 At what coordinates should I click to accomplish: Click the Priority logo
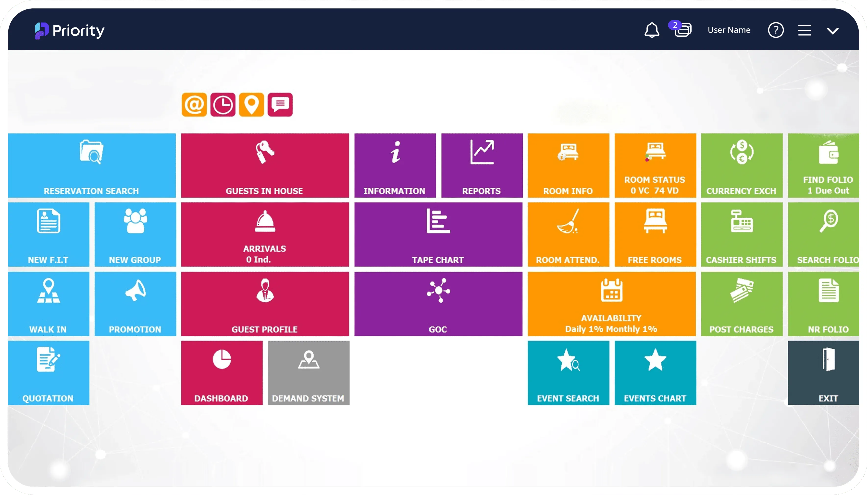(70, 31)
